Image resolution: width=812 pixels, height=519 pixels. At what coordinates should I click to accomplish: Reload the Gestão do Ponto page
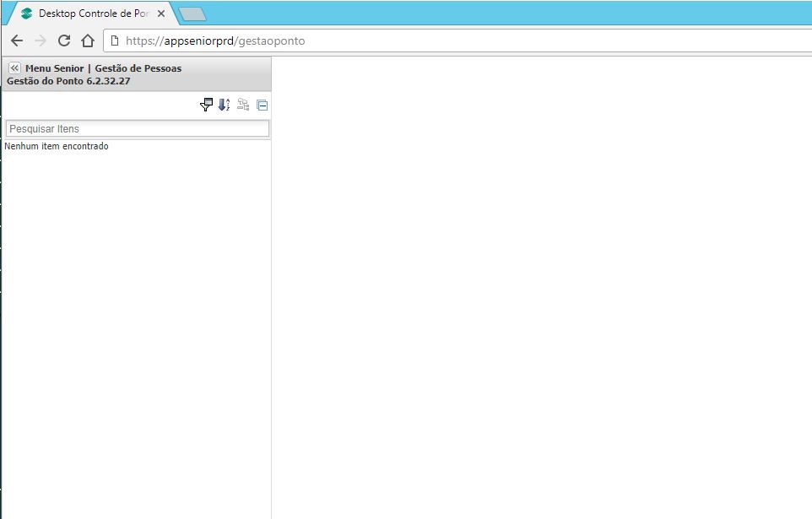point(64,41)
